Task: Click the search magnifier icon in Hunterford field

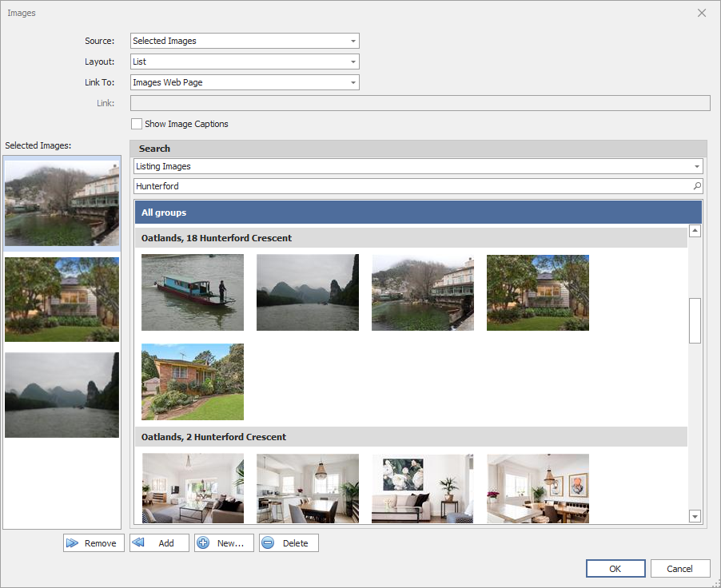Action: 697,186
